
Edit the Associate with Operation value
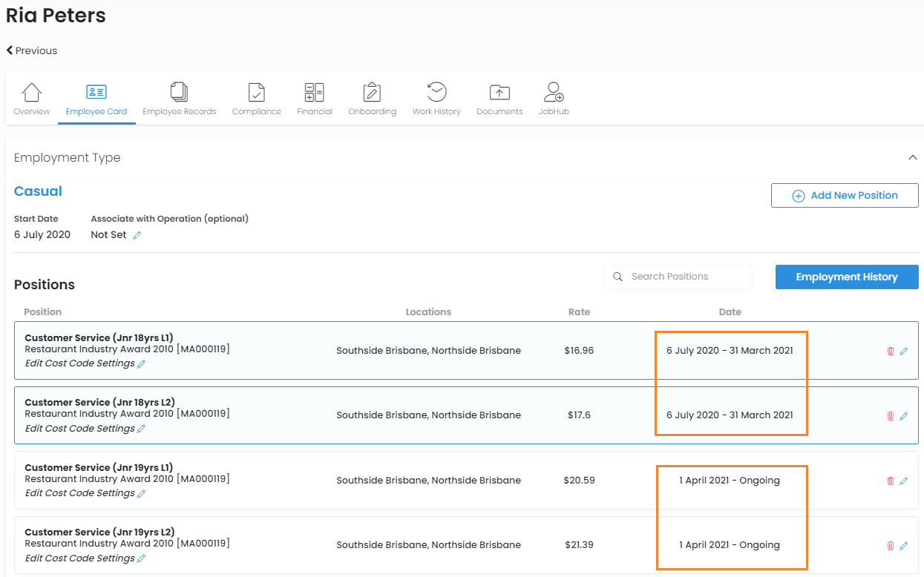(137, 235)
